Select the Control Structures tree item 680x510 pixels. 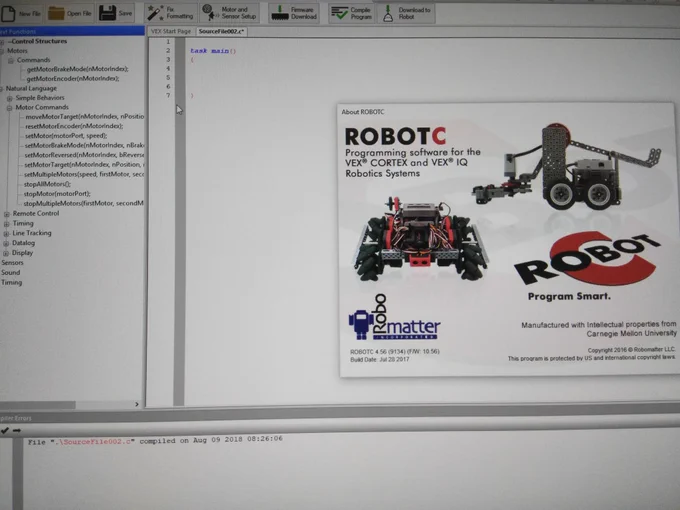click(38, 41)
